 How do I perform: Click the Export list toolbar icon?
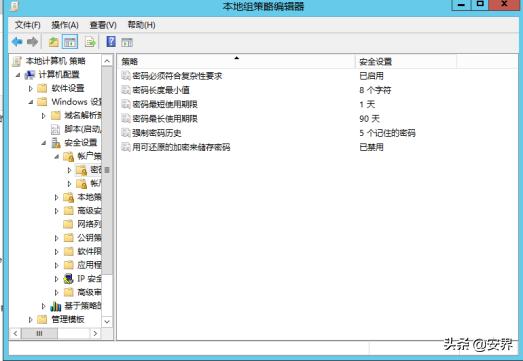(x=90, y=42)
